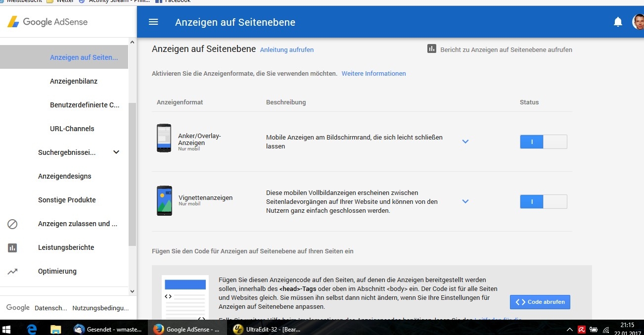Image resolution: width=644 pixels, height=335 pixels.
Task: Click the bar chart report icon
Action: pos(432,49)
